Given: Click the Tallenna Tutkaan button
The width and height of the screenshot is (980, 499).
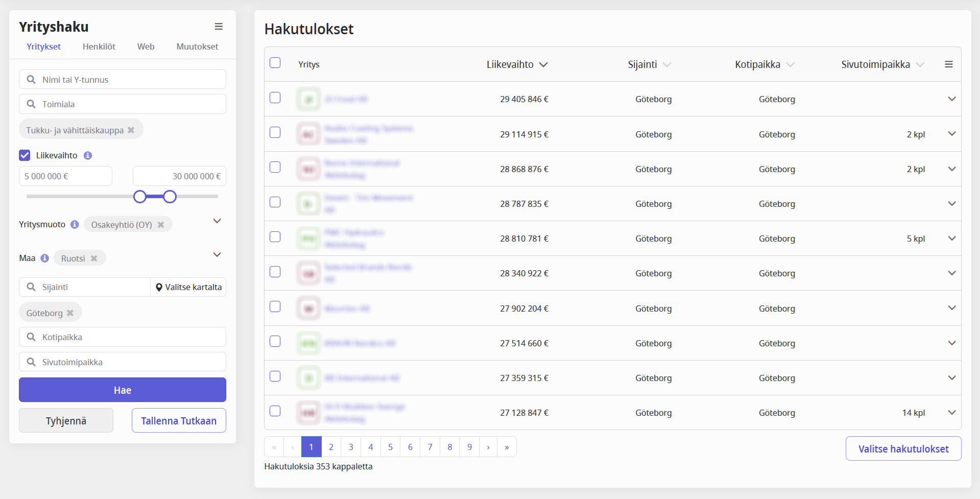Looking at the screenshot, I should pos(179,421).
